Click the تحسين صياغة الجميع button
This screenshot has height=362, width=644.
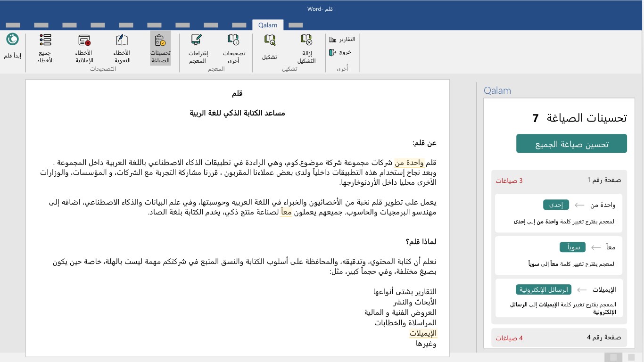pyautogui.click(x=571, y=144)
